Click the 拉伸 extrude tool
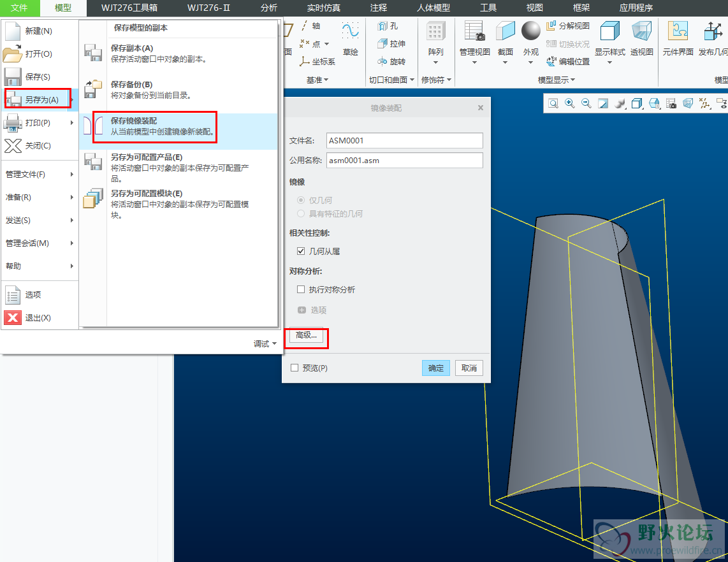 coord(391,43)
